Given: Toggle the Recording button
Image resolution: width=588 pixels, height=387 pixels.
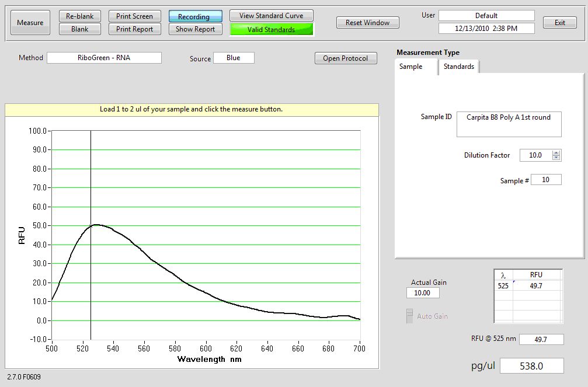Looking at the screenshot, I should (196, 16).
